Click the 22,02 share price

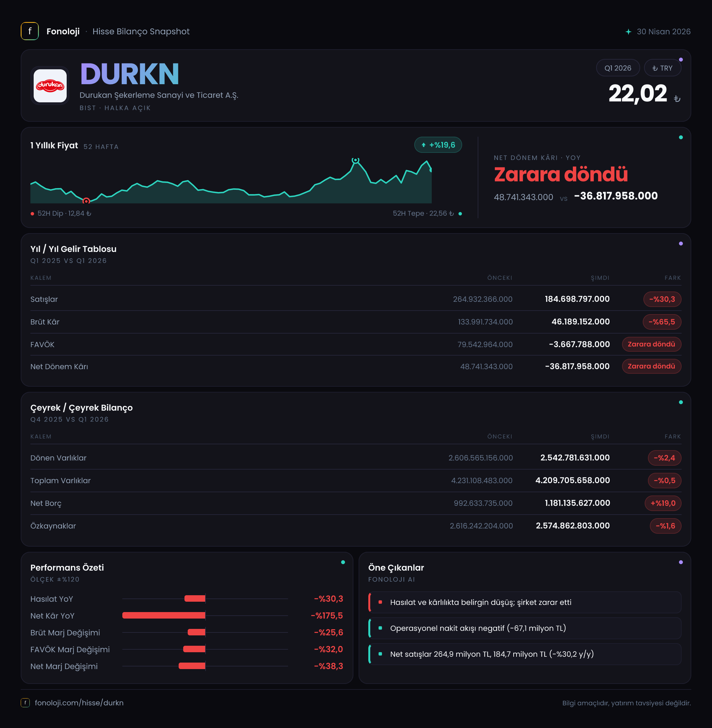point(638,94)
